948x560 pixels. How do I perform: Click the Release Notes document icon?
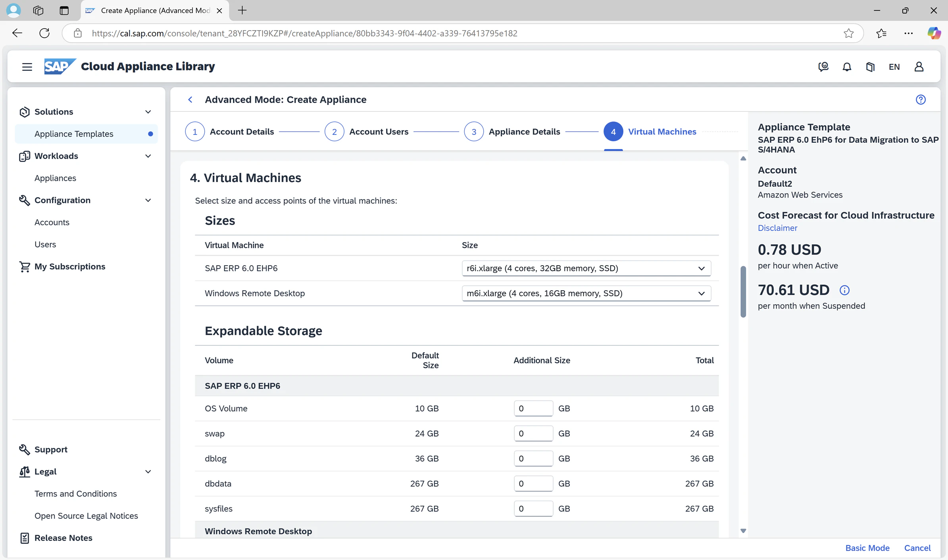click(25, 538)
